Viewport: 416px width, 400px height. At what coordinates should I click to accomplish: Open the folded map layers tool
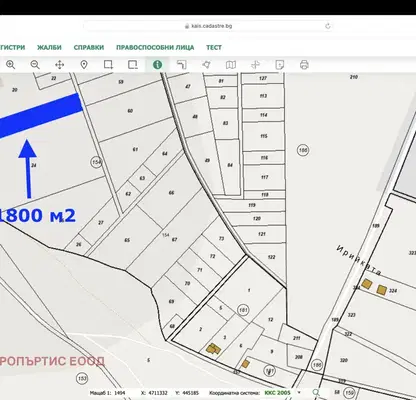pyautogui.click(x=231, y=65)
